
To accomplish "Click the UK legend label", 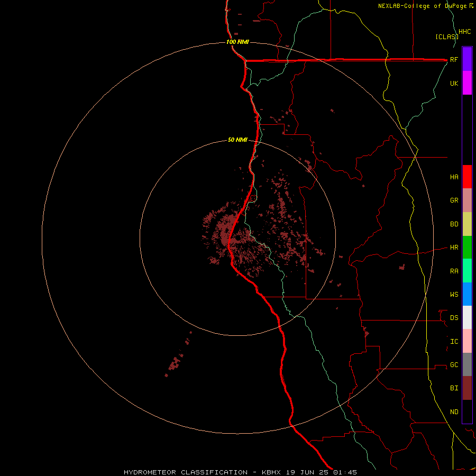I will pyautogui.click(x=454, y=84).
